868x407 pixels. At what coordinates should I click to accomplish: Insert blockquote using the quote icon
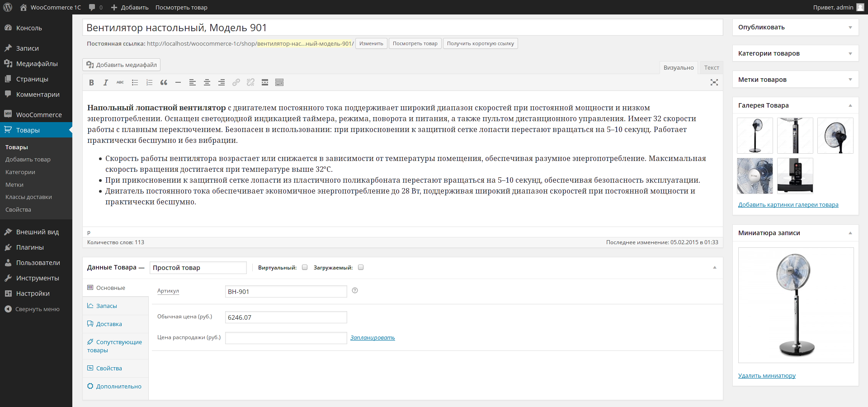pos(164,82)
